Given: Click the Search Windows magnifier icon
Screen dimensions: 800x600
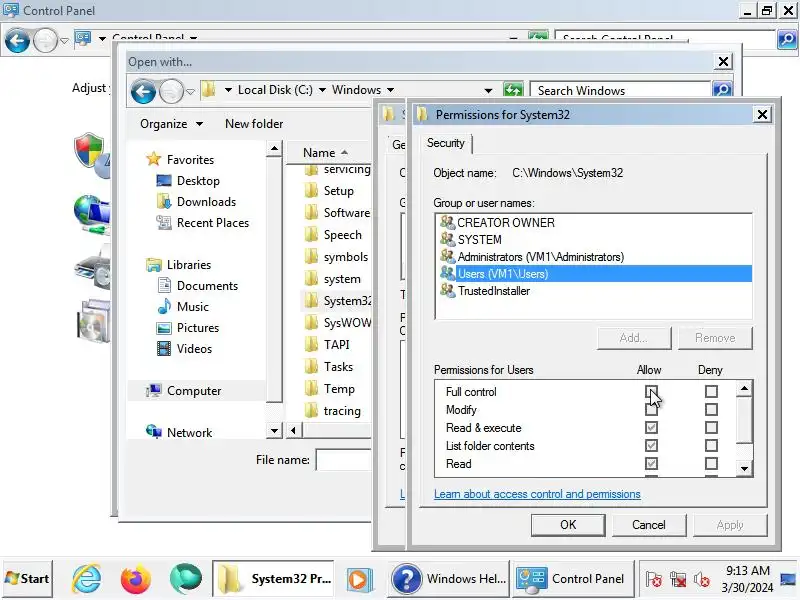Looking at the screenshot, I should click(722, 90).
